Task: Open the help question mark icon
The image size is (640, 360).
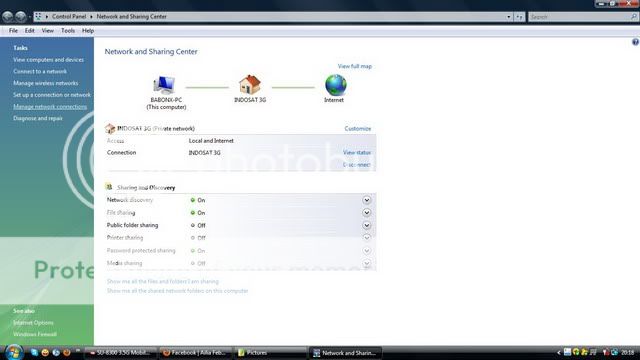Action: (x=635, y=42)
